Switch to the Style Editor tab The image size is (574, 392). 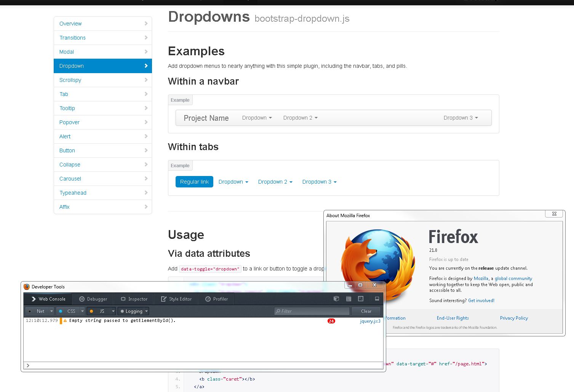point(176,299)
